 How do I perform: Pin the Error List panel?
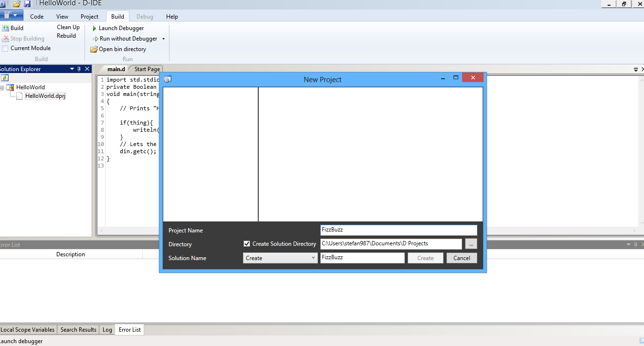tap(636, 245)
